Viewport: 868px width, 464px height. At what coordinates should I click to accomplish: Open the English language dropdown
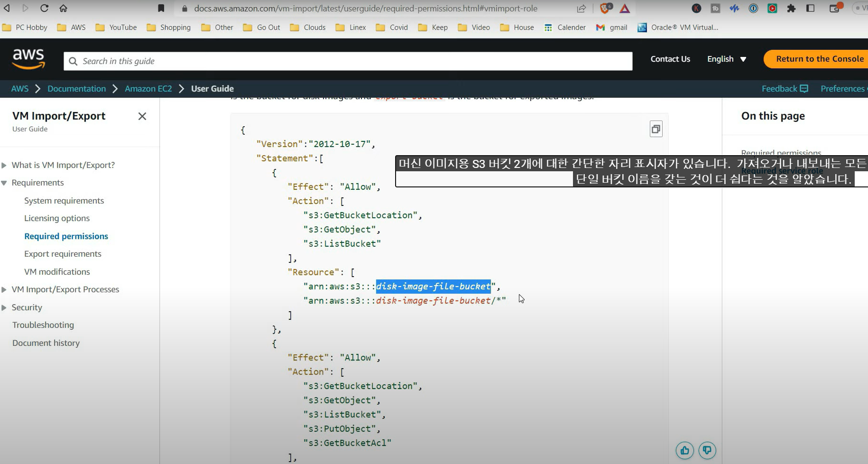727,59
